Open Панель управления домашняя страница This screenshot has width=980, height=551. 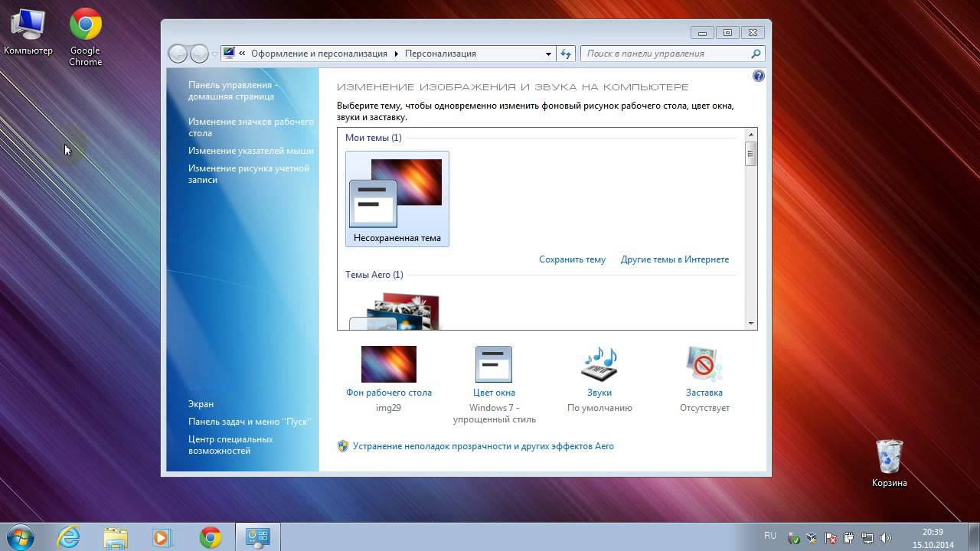pyautogui.click(x=233, y=91)
